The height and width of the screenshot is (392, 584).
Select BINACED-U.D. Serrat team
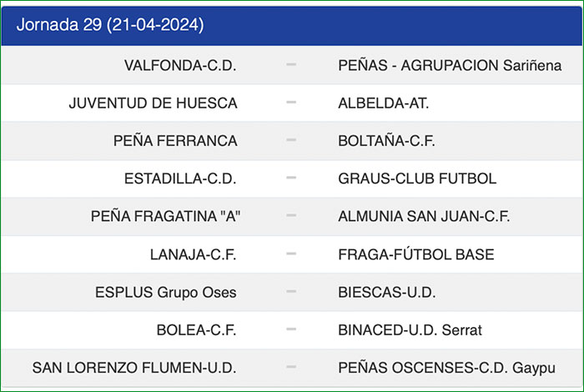tap(410, 330)
